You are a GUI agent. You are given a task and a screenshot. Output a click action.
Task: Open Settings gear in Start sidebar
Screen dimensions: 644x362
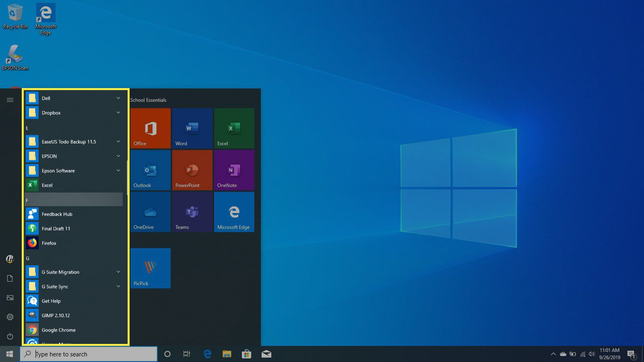click(x=10, y=317)
